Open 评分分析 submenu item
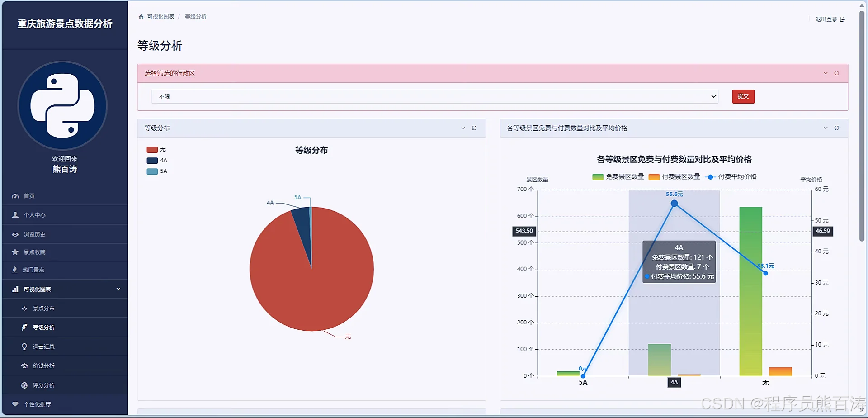Image resolution: width=868 pixels, height=418 pixels. [65, 385]
